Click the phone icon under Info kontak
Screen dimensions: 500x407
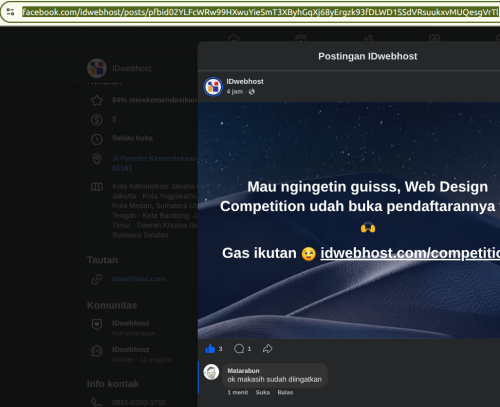point(97,402)
